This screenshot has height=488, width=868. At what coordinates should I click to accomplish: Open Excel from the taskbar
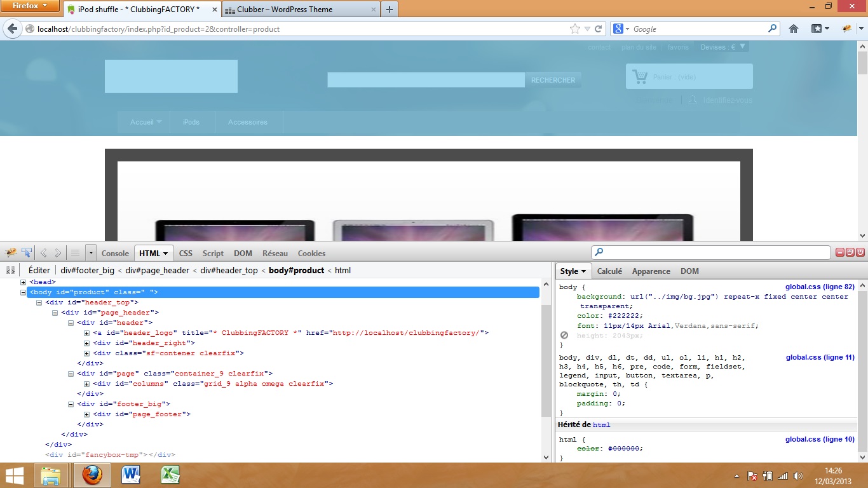[x=170, y=475]
